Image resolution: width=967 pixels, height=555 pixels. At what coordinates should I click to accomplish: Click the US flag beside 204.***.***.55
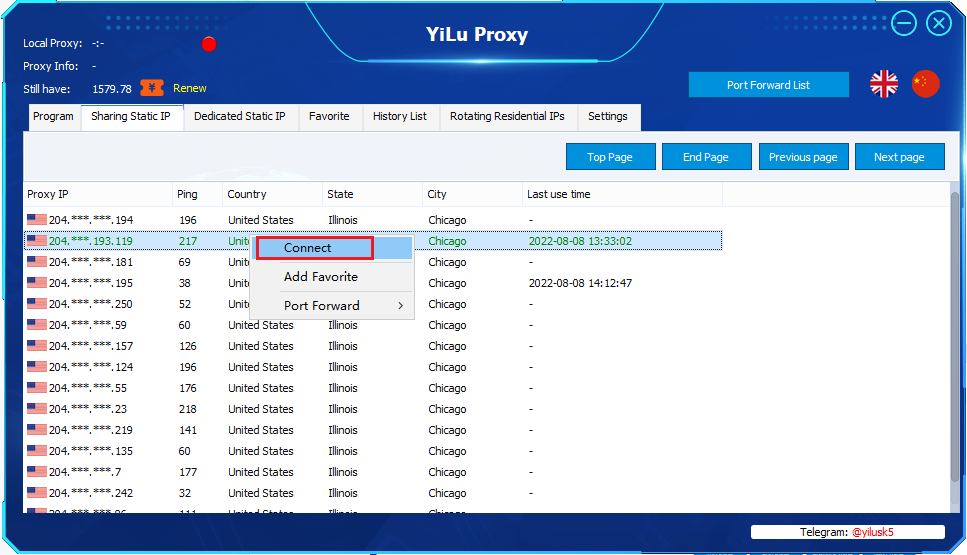(37, 387)
